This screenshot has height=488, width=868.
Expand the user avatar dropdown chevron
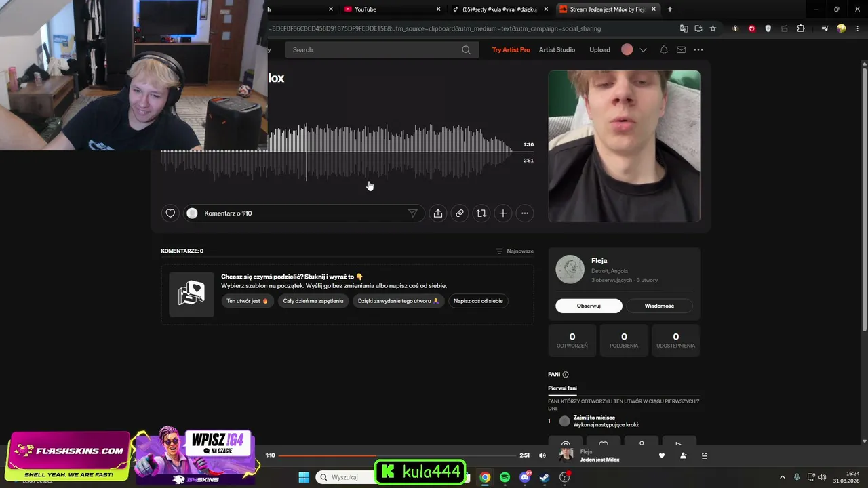[x=643, y=49]
